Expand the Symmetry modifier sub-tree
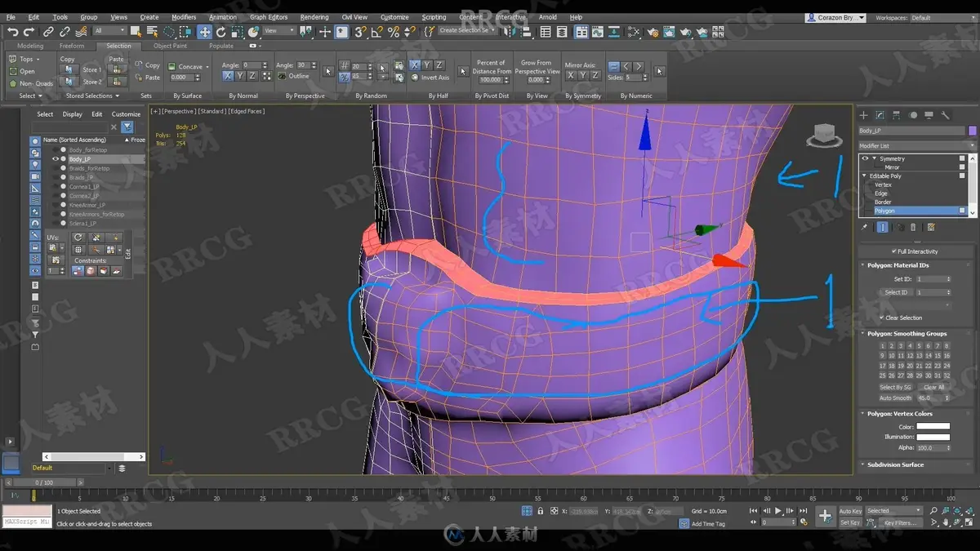The image size is (980, 551). 874,158
